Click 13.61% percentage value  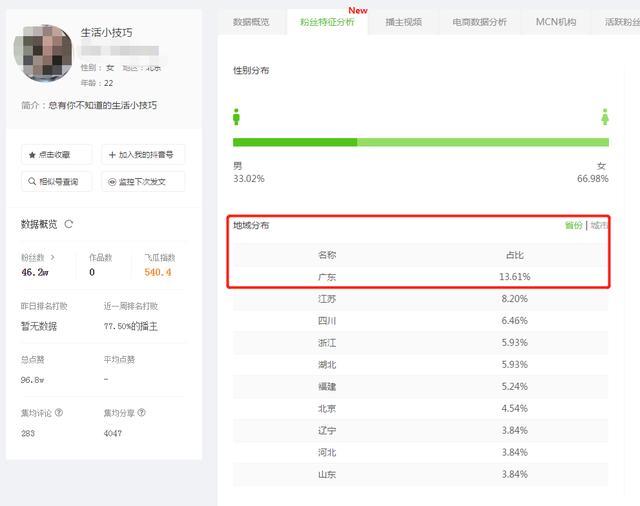tap(515, 277)
